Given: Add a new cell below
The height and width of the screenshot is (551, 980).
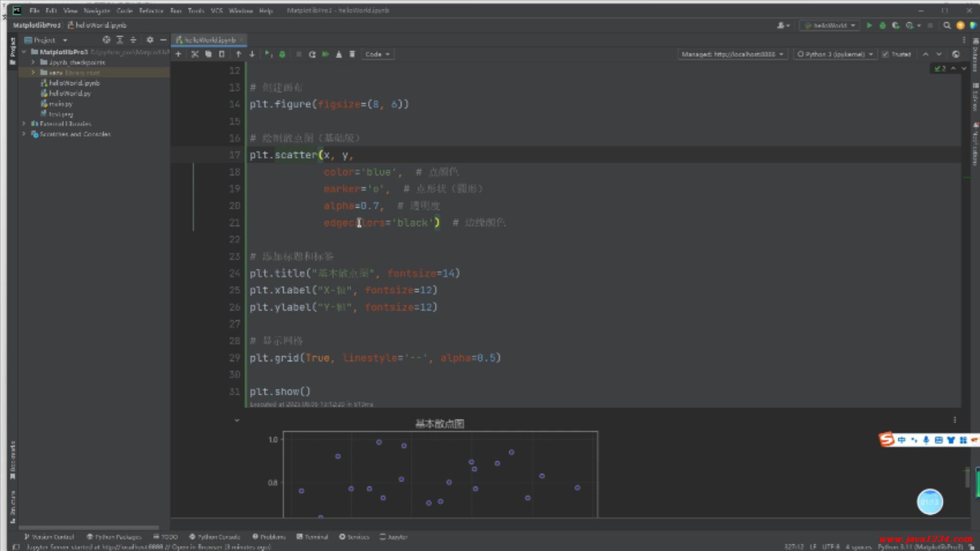Looking at the screenshot, I should click(178, 54).
